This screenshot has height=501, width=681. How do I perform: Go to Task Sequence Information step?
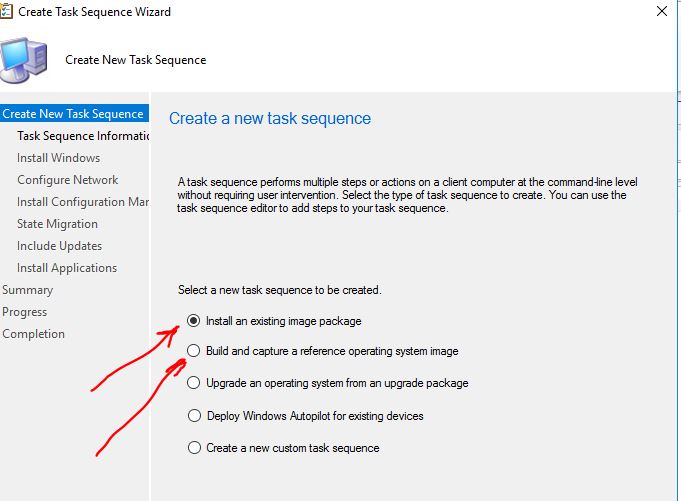pos(83,136)
